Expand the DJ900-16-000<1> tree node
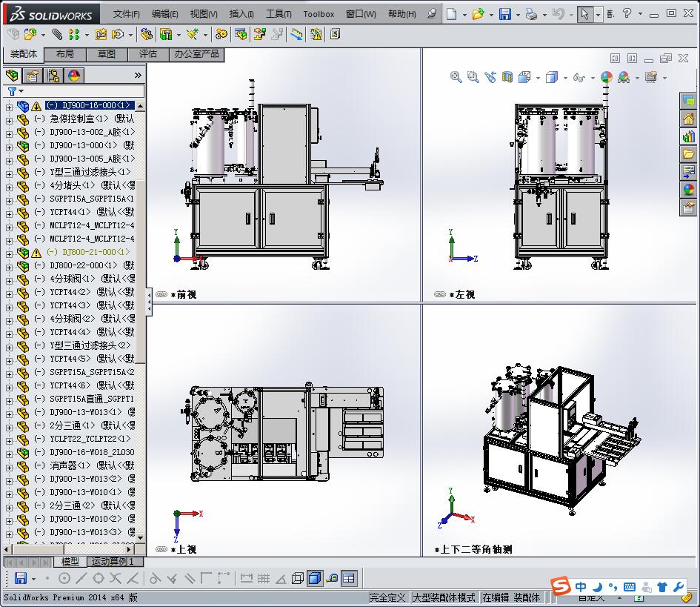The image size is (700, 607). pos(9,107)
